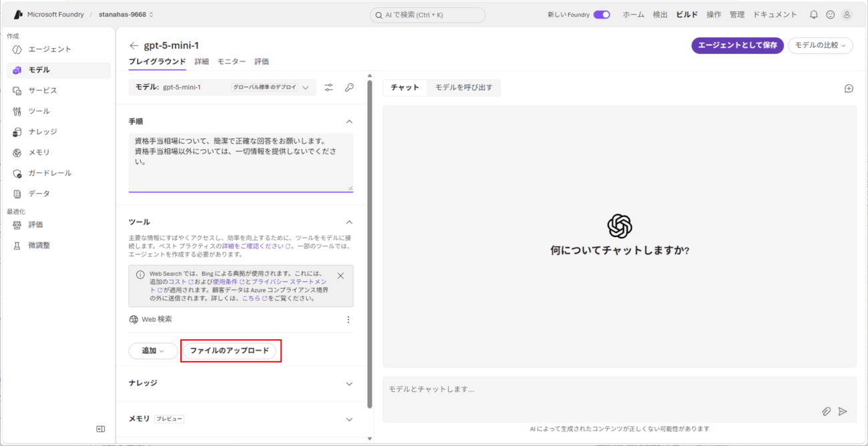This screenshot has width=868, height=446.
Task: Go to ホーム in top navigation
Action: [634, 15]
